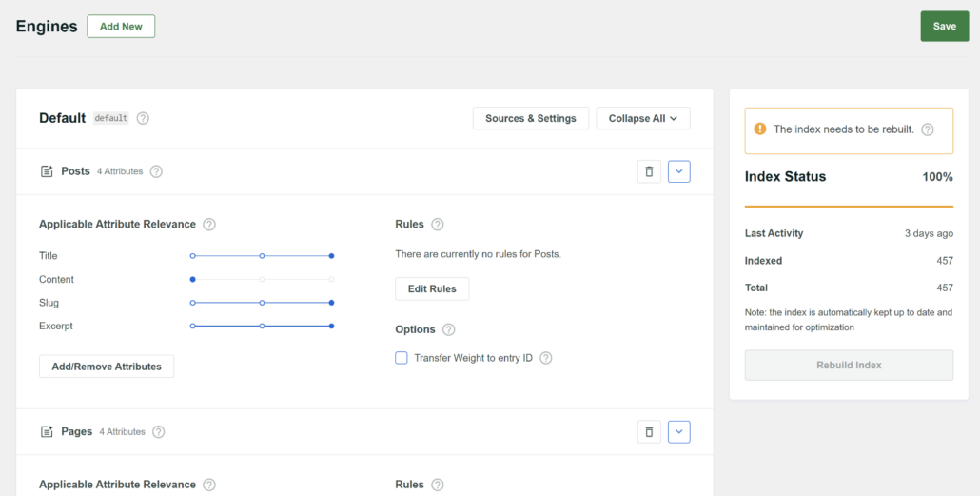The width and height of the screenshot is (980, 496).
Task: Click the Pages source type icon
Action: pyautogui.click(x=47, y=431)
